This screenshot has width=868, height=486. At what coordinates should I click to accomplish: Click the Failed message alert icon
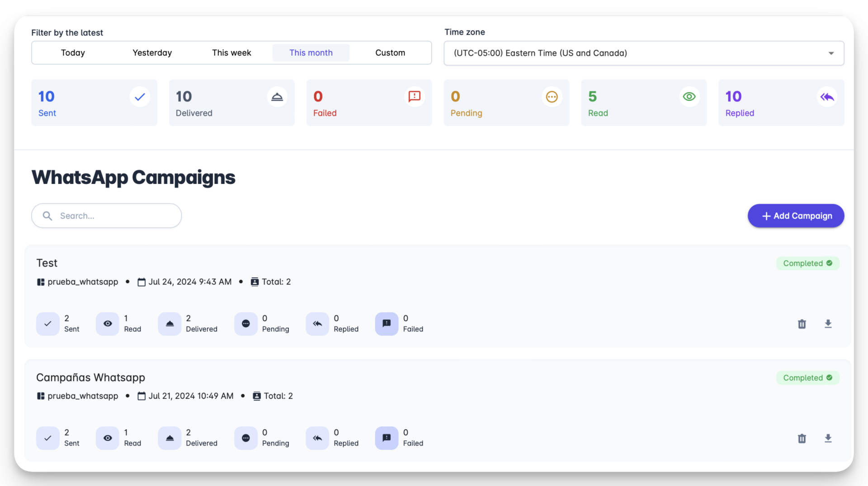(x=414, y=97)
